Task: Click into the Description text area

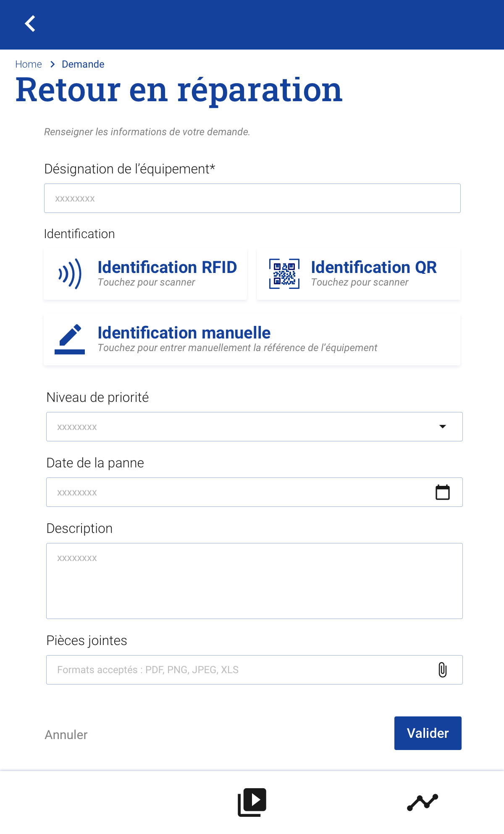Action: coord(254,581)
